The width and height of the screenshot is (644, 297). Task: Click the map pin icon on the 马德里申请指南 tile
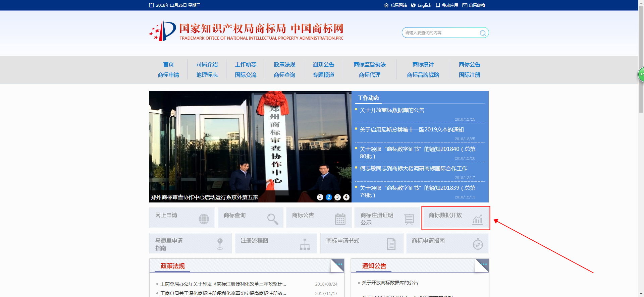220,244
